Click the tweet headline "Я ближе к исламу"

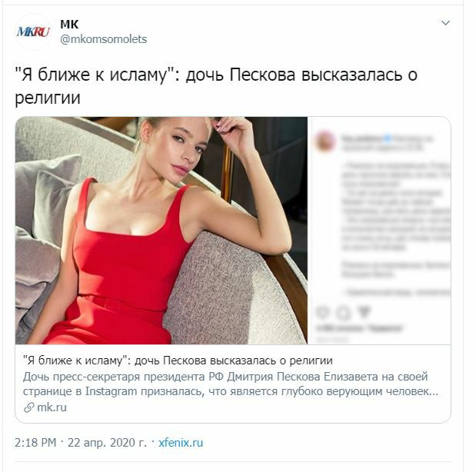(x=216, y=86)
